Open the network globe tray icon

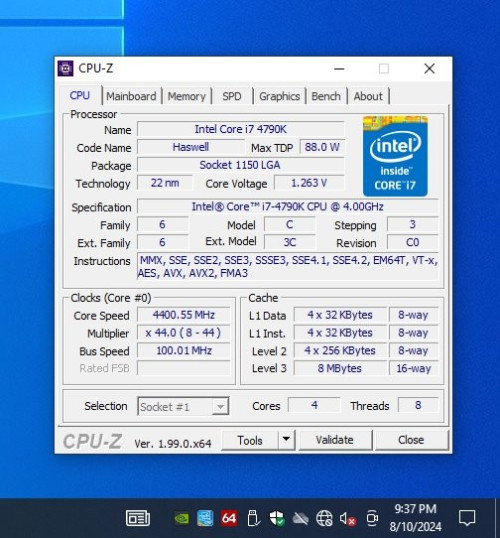tap(324, 518)
